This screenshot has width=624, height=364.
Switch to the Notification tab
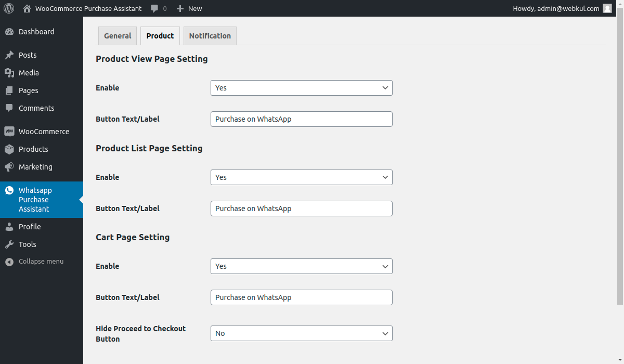(x=210, y=36)
